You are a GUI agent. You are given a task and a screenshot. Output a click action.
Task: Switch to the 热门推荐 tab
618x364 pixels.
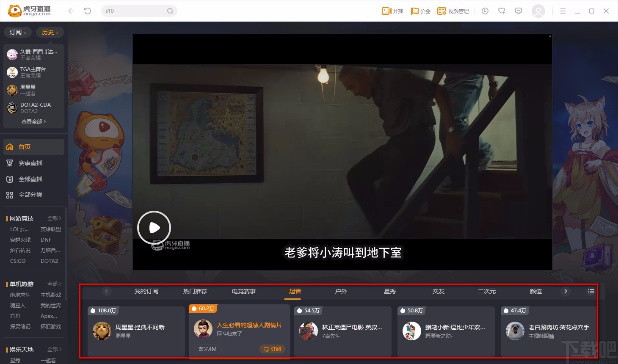tap(195, 291)
